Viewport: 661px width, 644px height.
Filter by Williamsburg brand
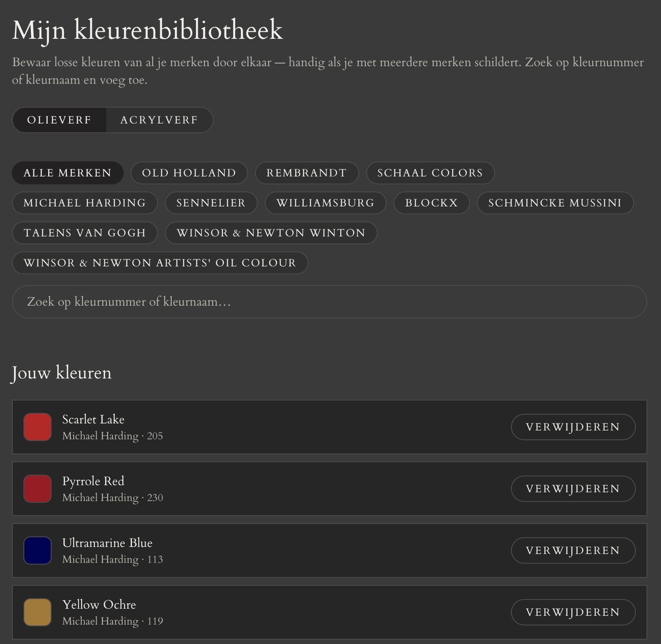(325, 203)
